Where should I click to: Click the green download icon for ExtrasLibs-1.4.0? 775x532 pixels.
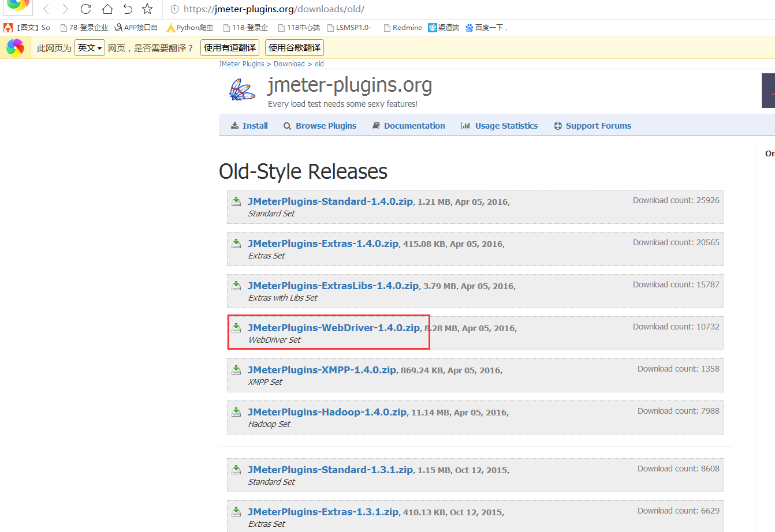tap(236, 286)
